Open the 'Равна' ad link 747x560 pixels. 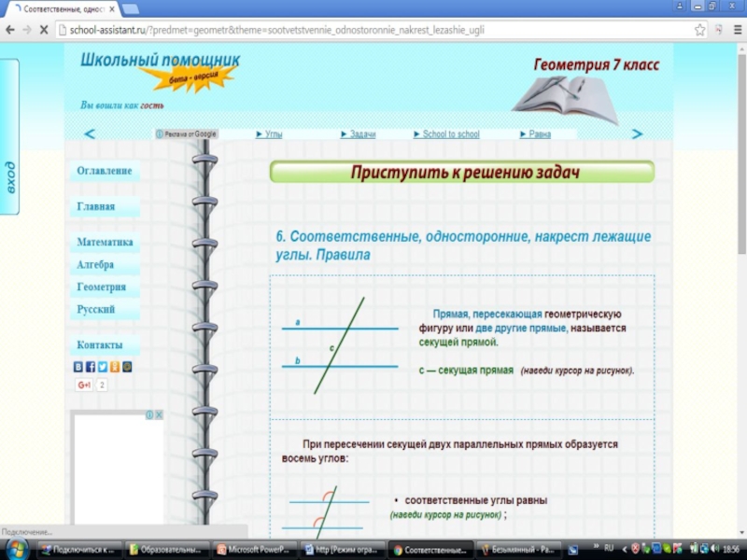[535, 134]
